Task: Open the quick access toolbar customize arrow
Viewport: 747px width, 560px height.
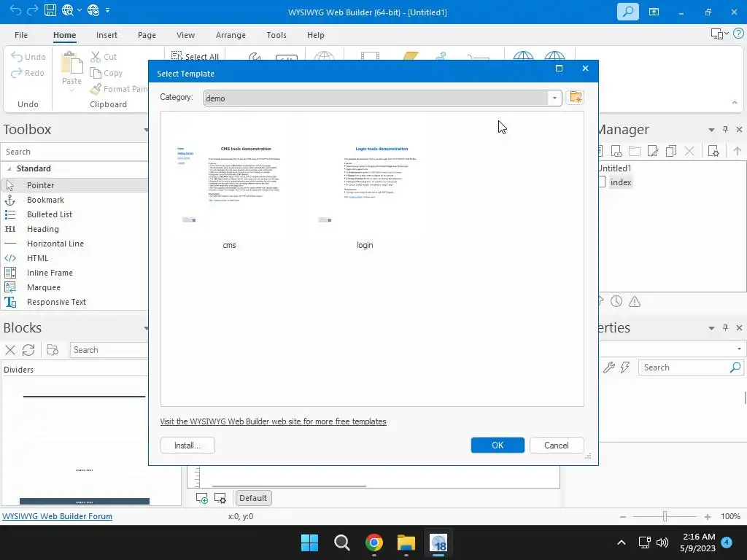Action: coord(108,10)
